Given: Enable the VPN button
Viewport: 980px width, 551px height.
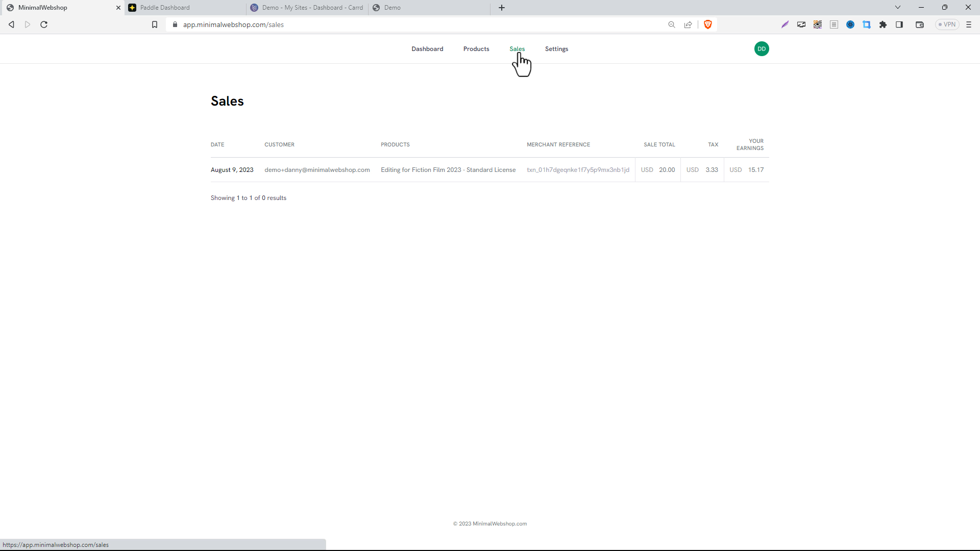Looking at the screenshot, I should point(947,24).
